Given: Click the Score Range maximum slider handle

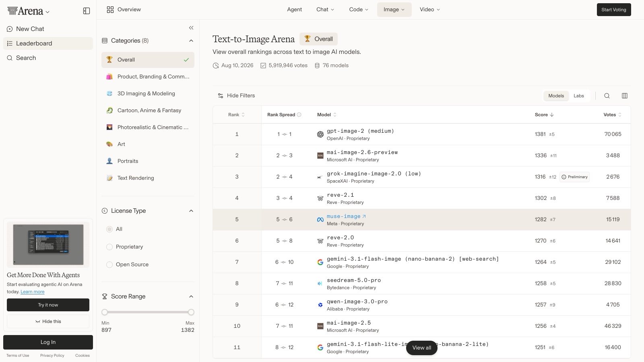Looking at the screenshot, I should pyautogui.click(x=191, y=312).
